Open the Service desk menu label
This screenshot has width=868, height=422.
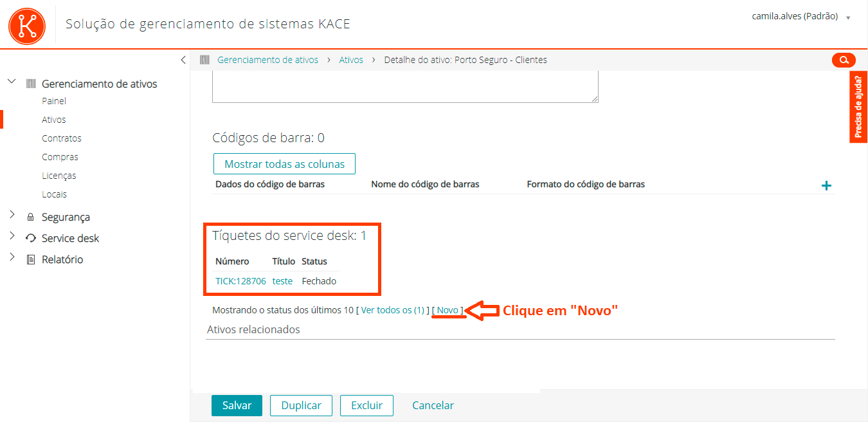[x=70, y=239]
